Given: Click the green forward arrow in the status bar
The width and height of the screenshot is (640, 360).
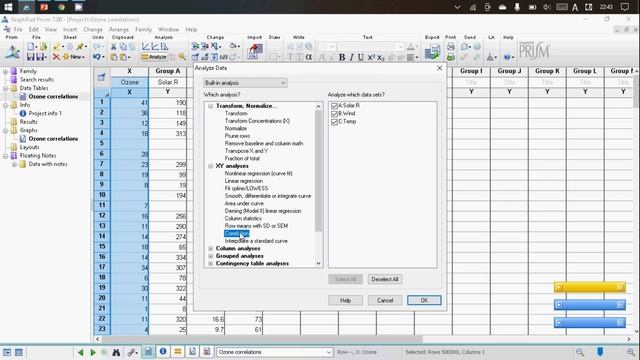Looking at the screenshot, I should click(x=93, y=352).
